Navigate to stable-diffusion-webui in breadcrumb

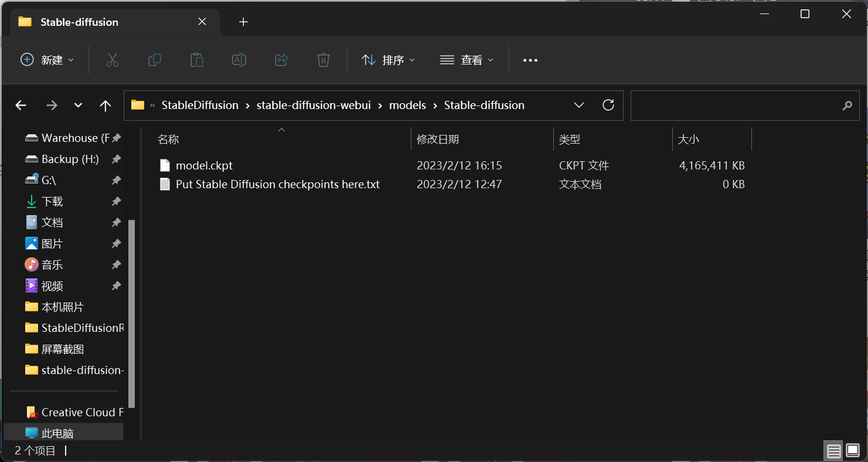pyautogui.click(x=314, y=106)
